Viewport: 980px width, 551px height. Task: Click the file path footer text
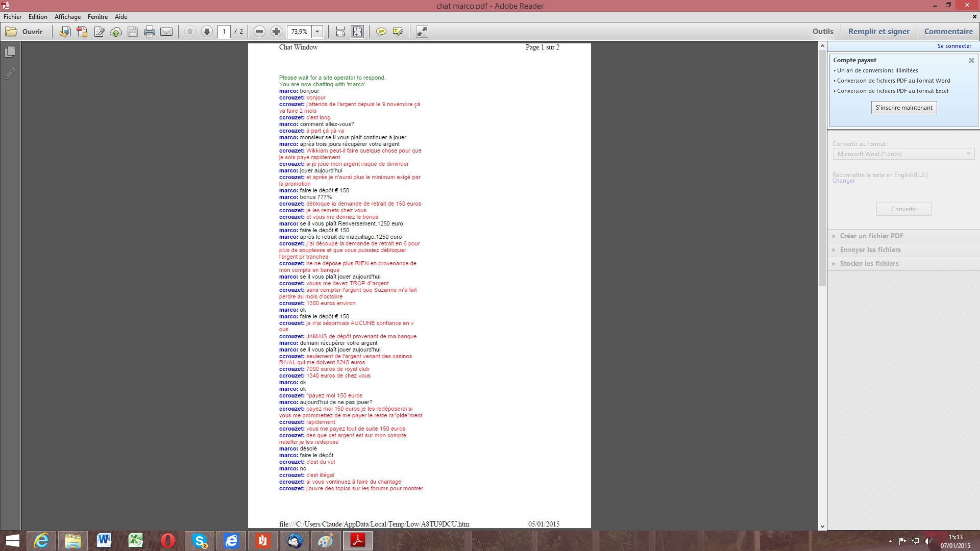pyautogui.click(x=374, y=524)
